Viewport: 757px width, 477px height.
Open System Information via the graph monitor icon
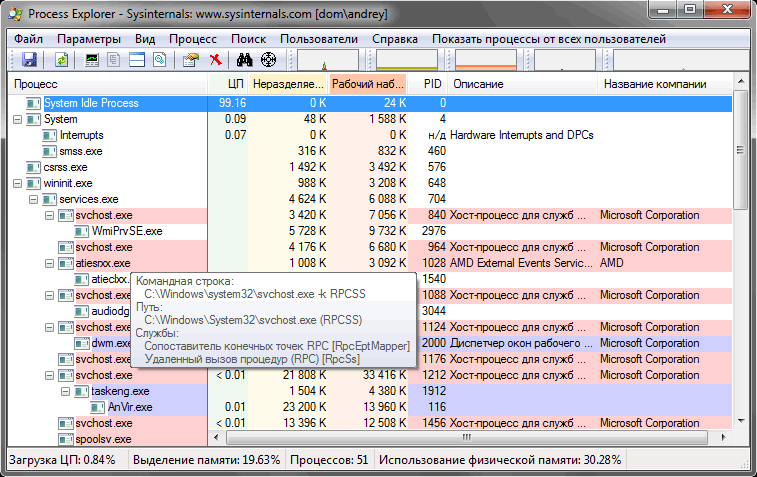[x=93, y=60]
